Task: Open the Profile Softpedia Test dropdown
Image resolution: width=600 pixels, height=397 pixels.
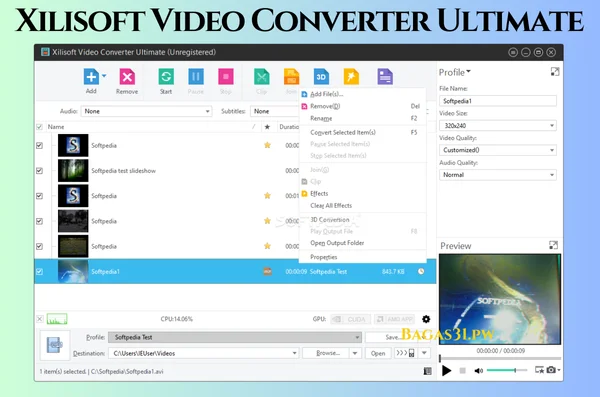Action: point(235,337)
